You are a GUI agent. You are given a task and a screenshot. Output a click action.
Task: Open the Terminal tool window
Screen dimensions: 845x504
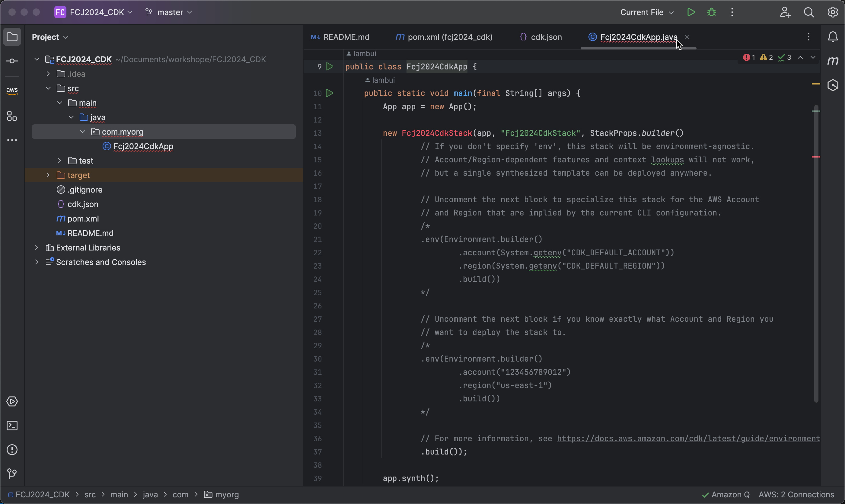click(x=12, y=426)
